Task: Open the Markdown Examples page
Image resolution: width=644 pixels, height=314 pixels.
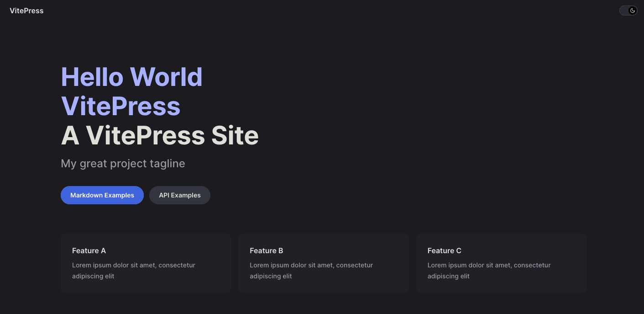Action: pos(102,195)
